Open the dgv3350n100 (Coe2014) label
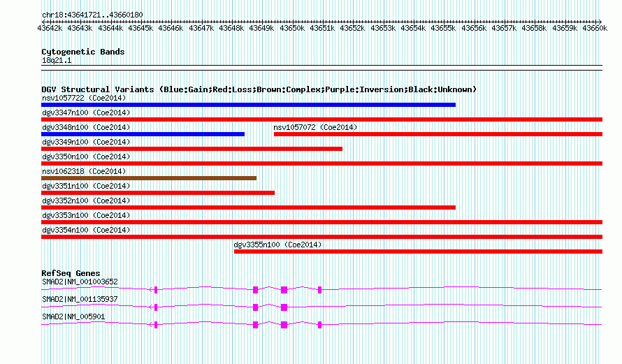Image resolution: width=622 pixels, height=364 pixels. coord(86,156)
